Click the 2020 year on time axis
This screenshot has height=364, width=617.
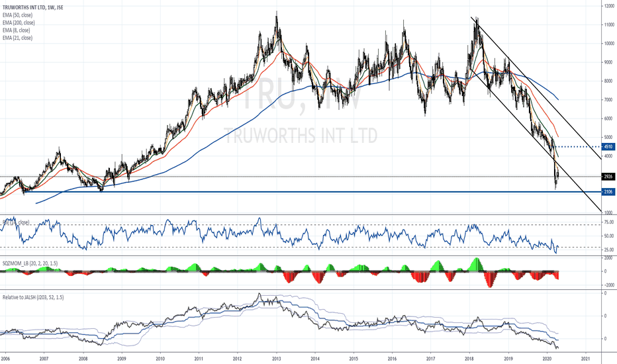coord(547,359)
